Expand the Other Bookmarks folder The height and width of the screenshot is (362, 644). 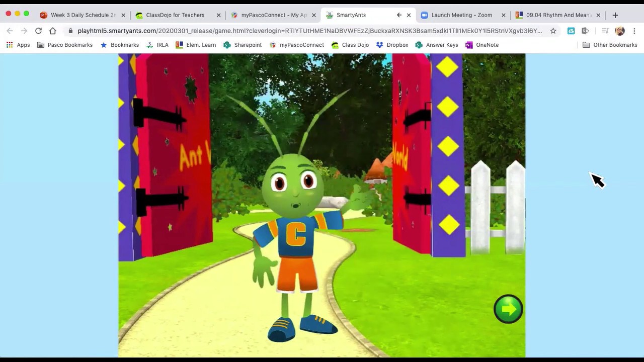(x=610, y=45)
